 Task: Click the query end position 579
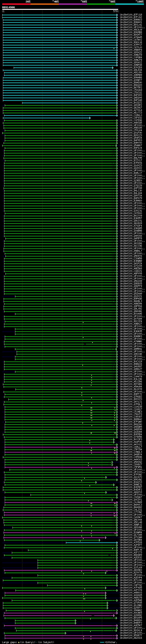[115, 11]
